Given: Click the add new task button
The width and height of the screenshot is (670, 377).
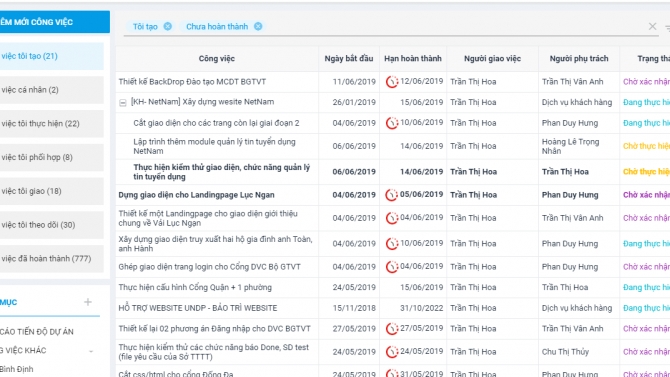Looking at the screenshot, I should (x=55, y=22).
